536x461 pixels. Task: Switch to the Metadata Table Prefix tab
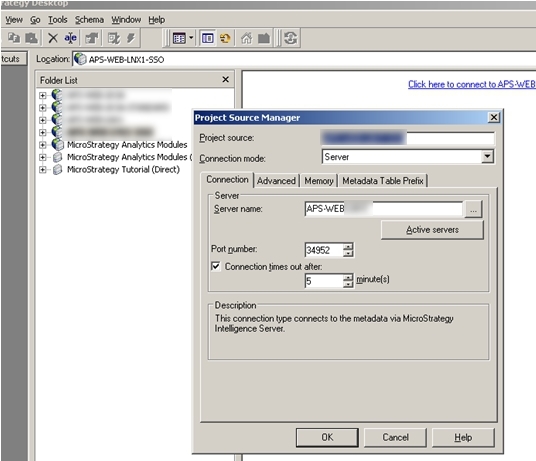pyautogui.click(x=383, y=181)
